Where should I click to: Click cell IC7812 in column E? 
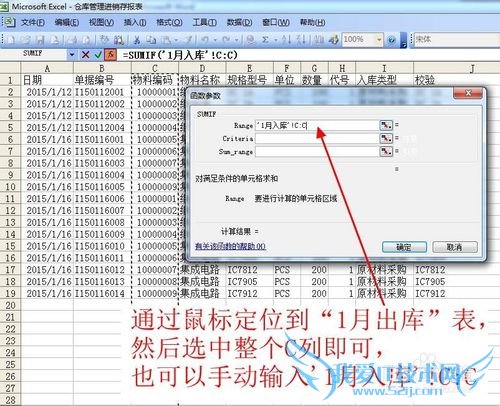(x=250, y=270)
